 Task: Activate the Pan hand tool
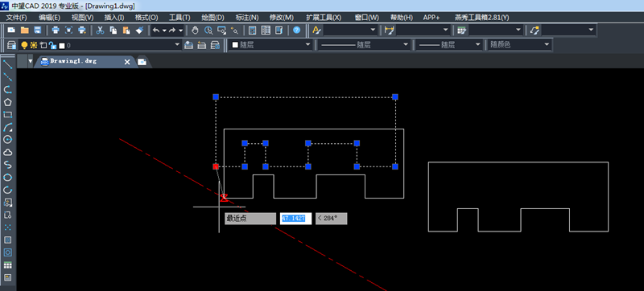click(196, 30)
